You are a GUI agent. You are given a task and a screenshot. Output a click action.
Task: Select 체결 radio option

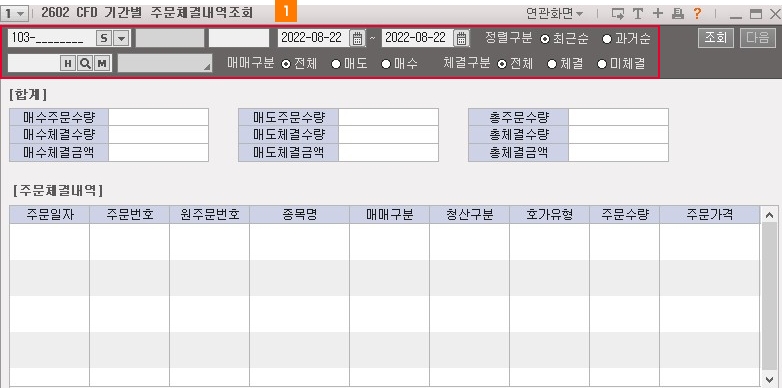pos(552,64)
